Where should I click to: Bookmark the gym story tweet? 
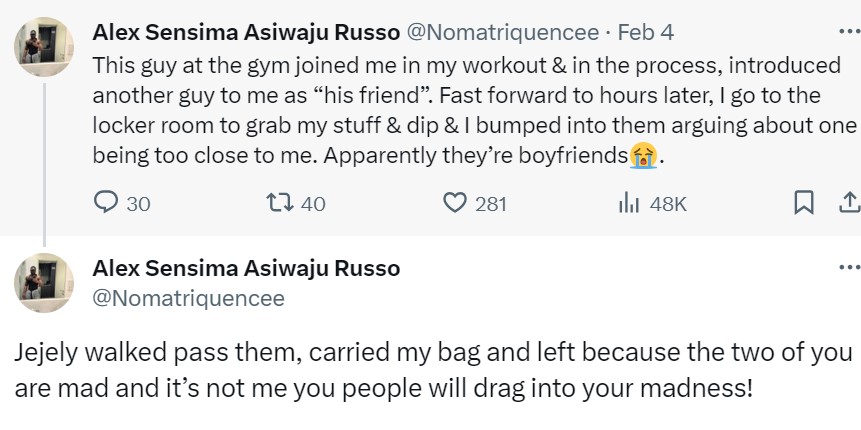tap(803, 203)
